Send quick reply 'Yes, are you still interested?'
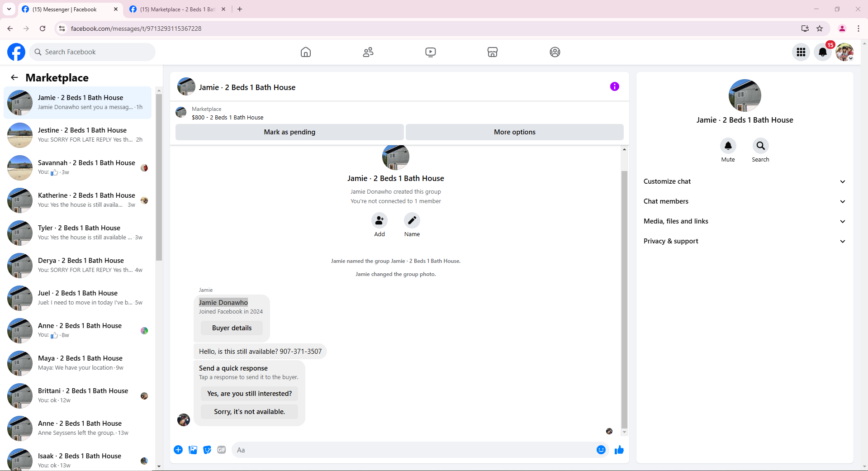The height and width of the screenshot is (471, 868). [250, 394]
